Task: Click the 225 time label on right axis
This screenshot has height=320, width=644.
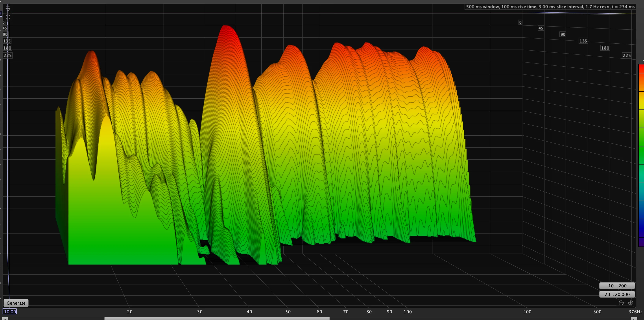Action: 626,55
